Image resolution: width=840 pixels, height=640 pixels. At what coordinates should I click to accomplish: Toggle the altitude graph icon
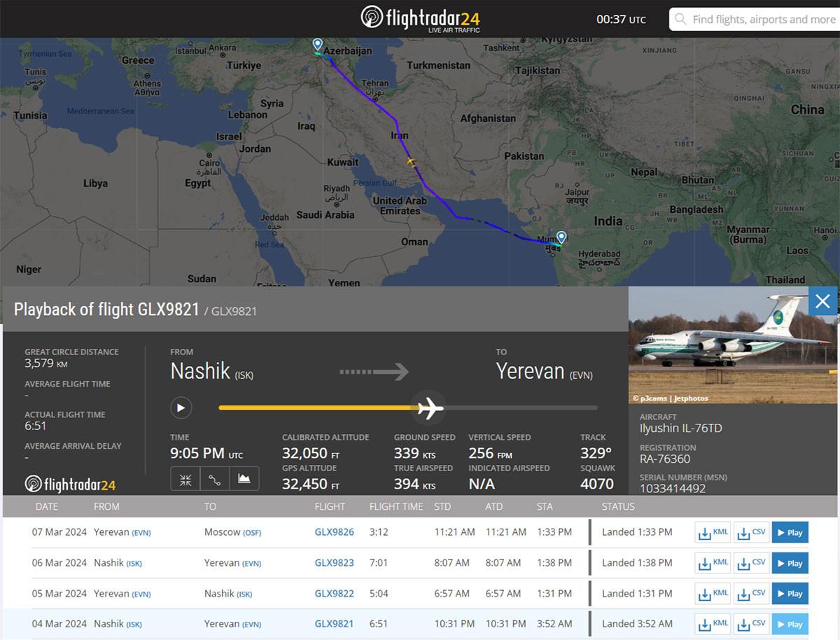[244, 479]
